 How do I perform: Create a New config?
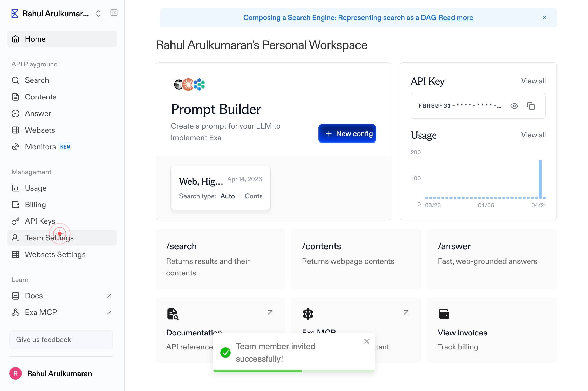(x=347, y=133)
